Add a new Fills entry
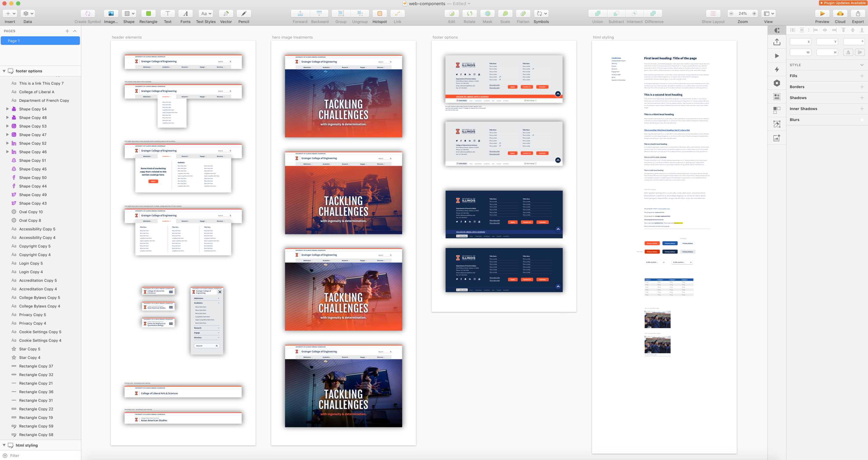The height and width of the screenshot is (460, 868). point(862,76)
